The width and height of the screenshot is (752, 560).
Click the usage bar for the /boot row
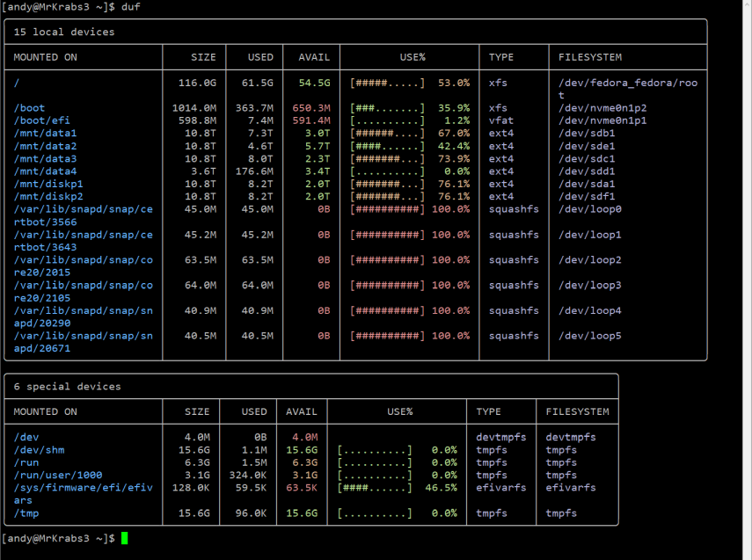point(387,108)
